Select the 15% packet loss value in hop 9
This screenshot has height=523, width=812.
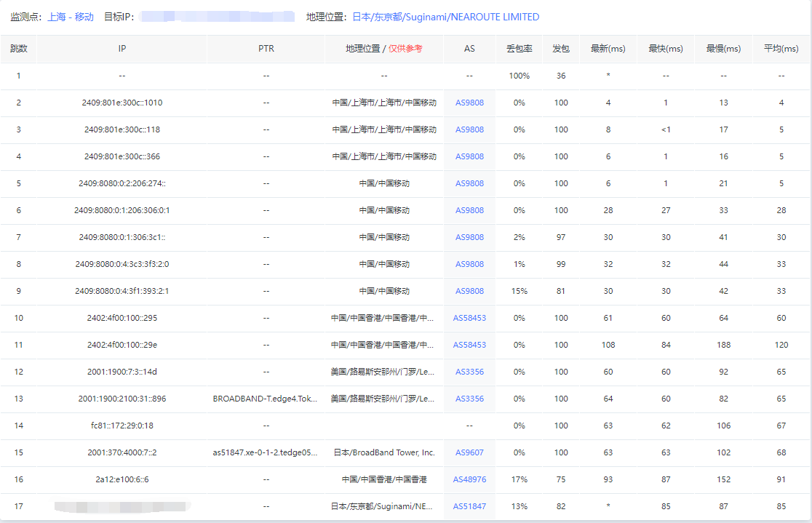(x=520, y=291)
